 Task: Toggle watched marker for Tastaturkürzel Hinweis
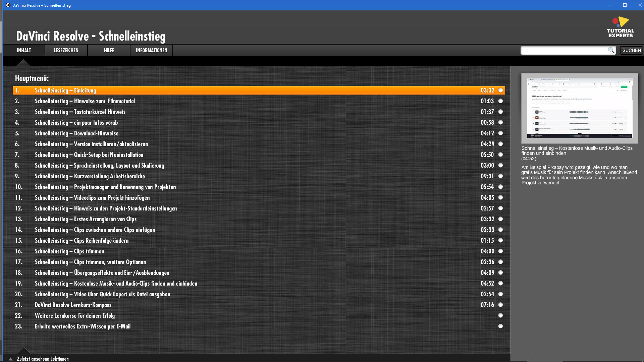click(500, 112)
